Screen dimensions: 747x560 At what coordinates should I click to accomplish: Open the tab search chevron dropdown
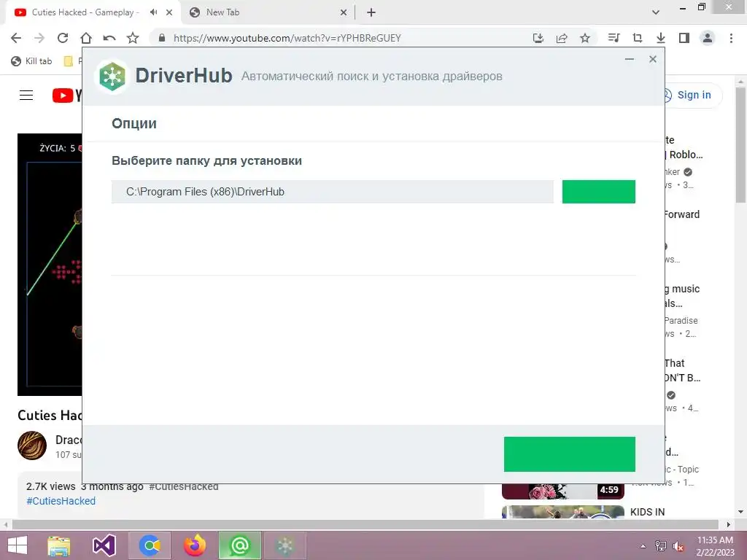click(656, 12)
